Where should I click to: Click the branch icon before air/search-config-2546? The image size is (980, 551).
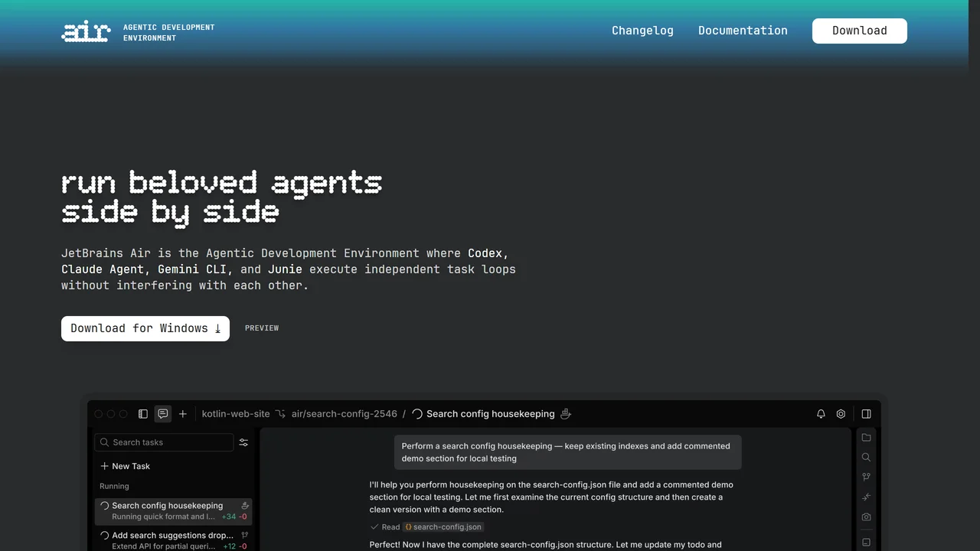pos(281,414)
